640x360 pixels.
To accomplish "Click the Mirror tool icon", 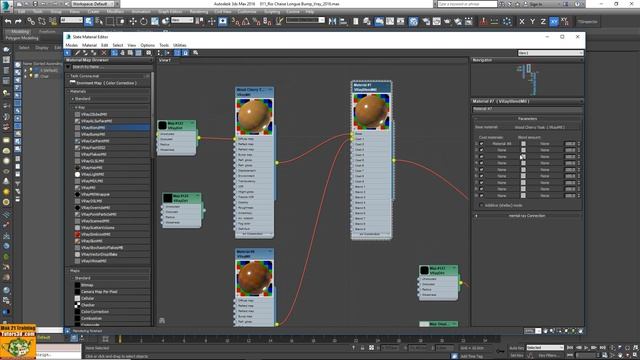I will coord(332,21).
